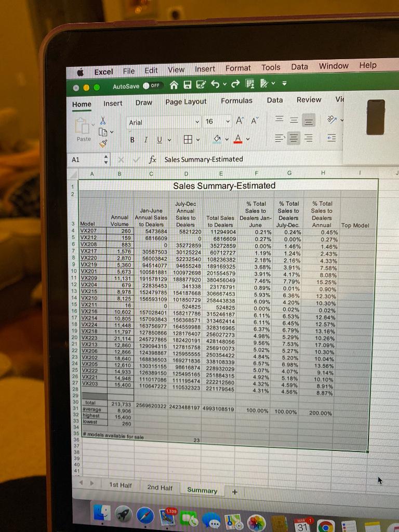Open the 1st Half sheet tab

pyautogui.click(x=121, y=485)
